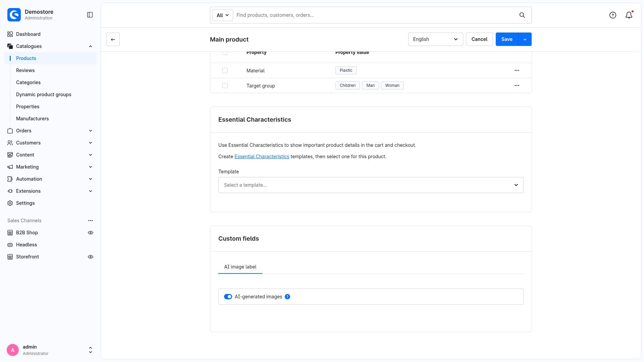
Task: Expand the Customers menu chevron
Action: (x=91, y=143)
